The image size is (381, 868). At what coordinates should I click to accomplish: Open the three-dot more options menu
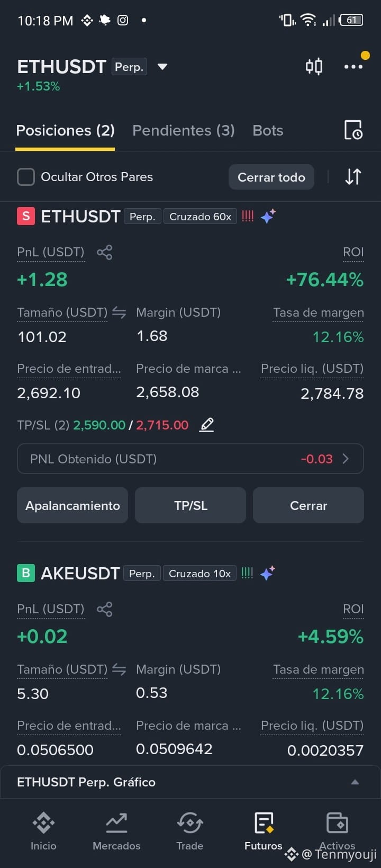point(353,67)
